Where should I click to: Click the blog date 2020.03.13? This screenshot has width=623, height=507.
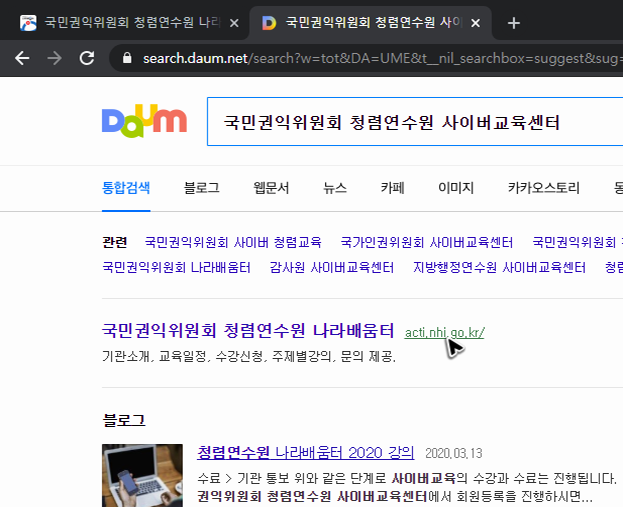[x=454, y=453]
